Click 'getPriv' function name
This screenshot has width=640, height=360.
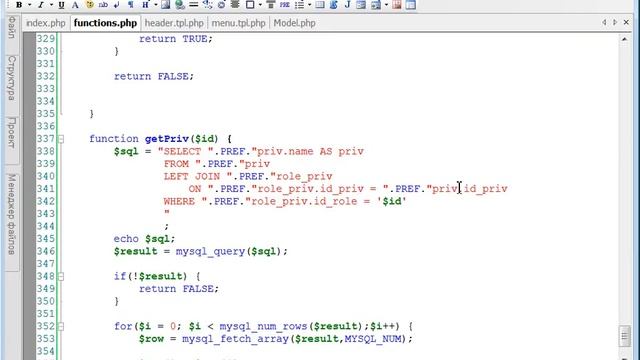point(167,139)
